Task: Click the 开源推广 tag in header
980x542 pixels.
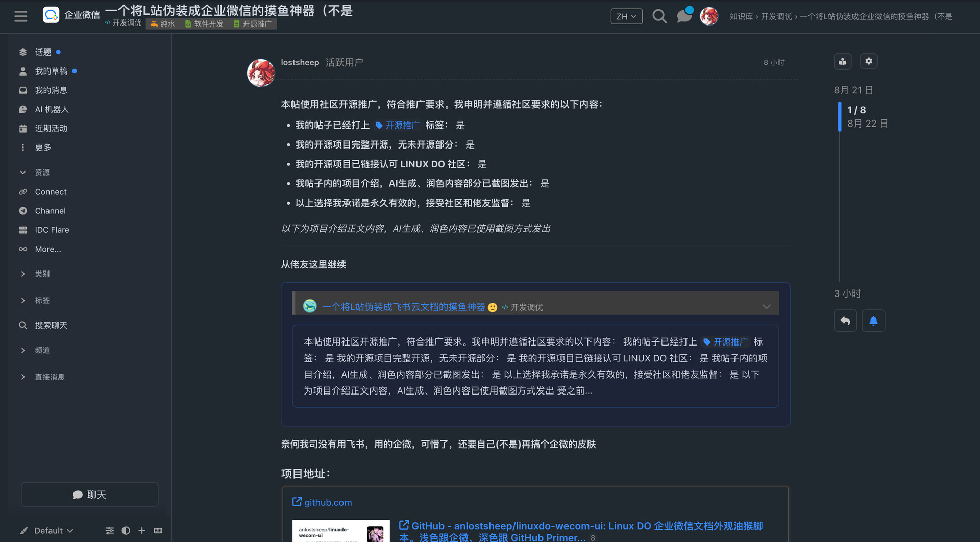Action: 253,24
